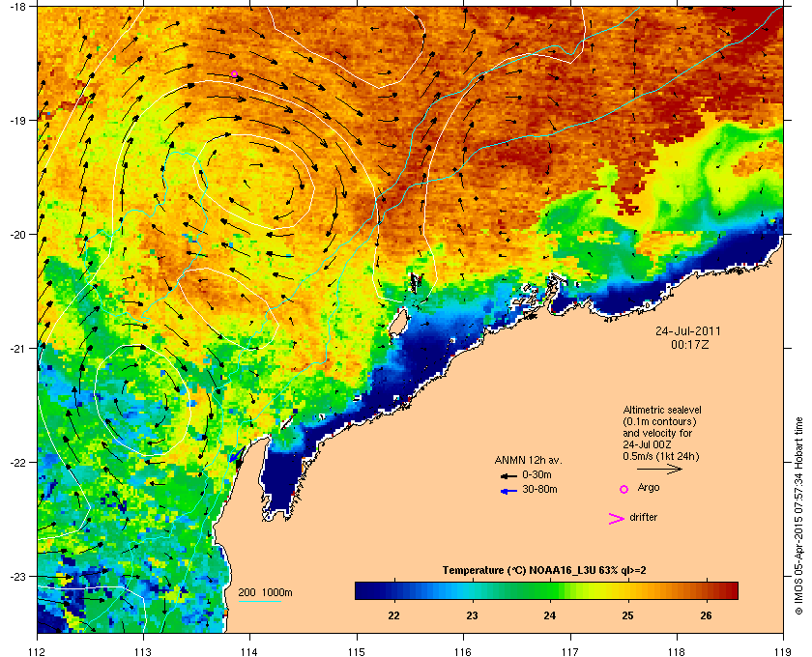Click the Temperature NOAA16_L3U colorbar title
Image resolution: width=812 pixels, height=657 pixels.
(x=544, y=571)
